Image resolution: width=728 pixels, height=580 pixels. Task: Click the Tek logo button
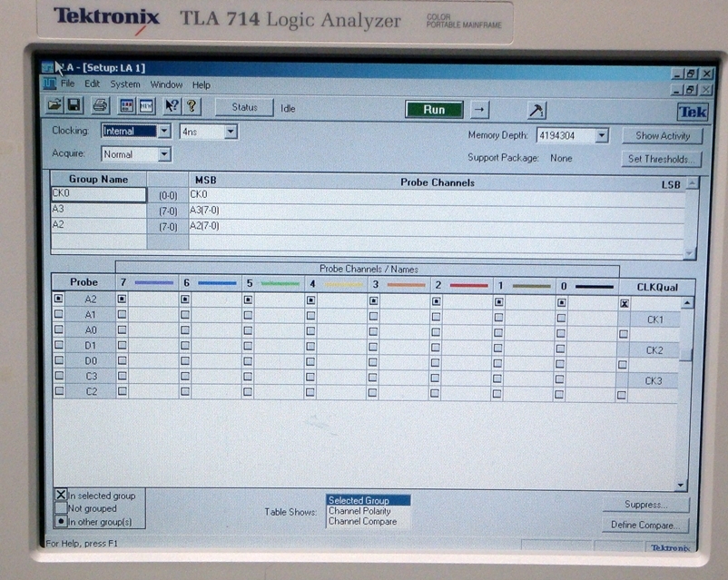[x=693, y=112]
